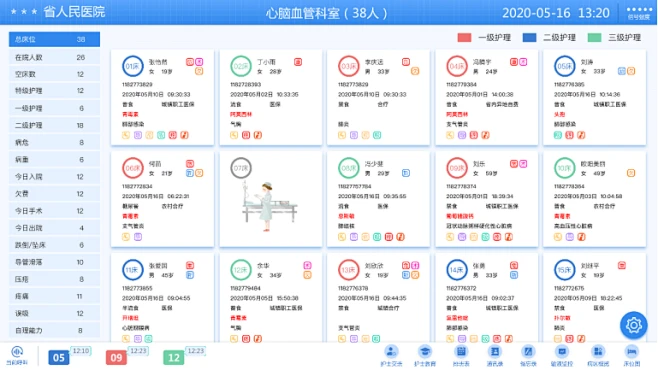Click the blue 二级护理 legend swatch
Viewport: 658px width, 370px height.
click(x=530, y=38)
